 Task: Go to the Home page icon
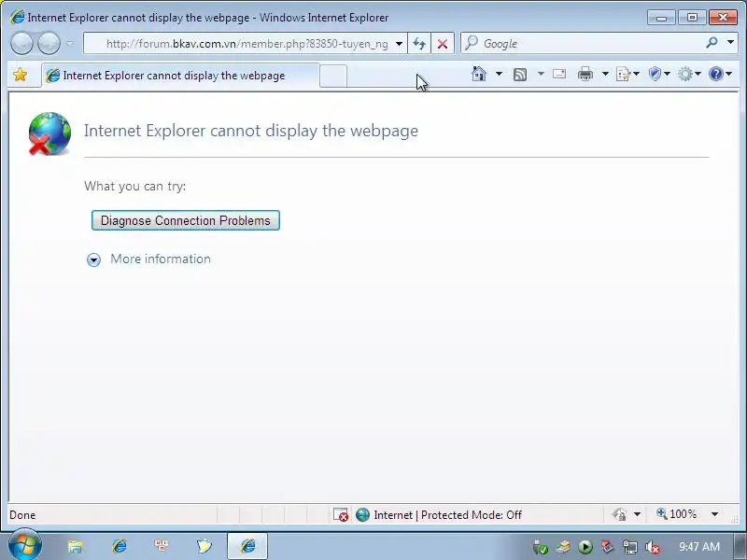pos(479,74)
